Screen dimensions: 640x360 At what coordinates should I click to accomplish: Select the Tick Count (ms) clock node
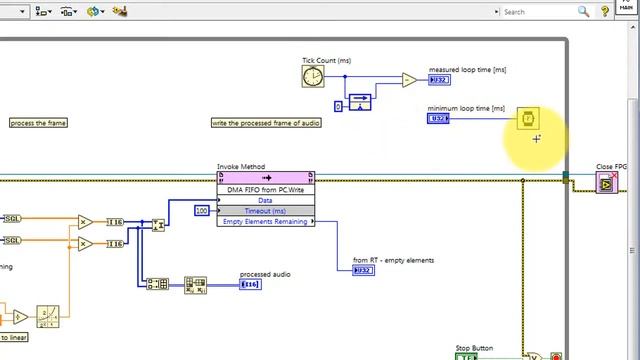[x=313, y=77]
